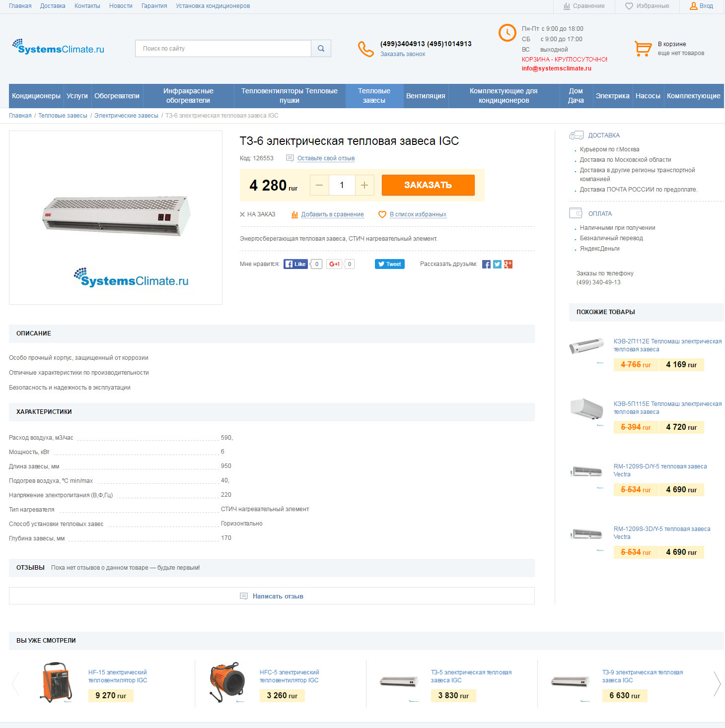The height and width of the screenshot is (728, 725).
Task: Open the КЭВ-5П115Е product thumbnail
Action: [x=586, y=409]
